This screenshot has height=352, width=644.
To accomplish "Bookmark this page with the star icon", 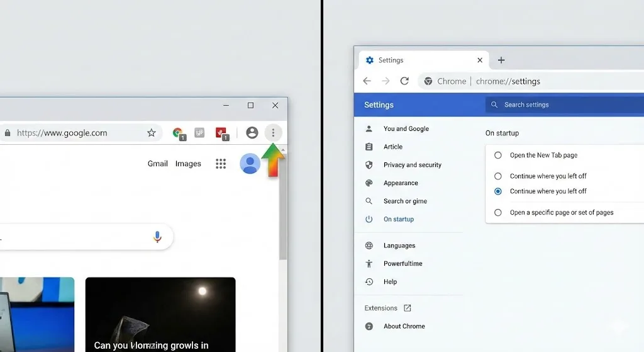I will [x=152, y=133].
